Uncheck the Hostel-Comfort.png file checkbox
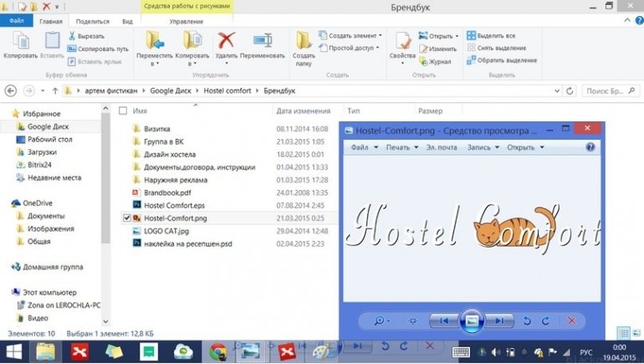 (125, 218)
